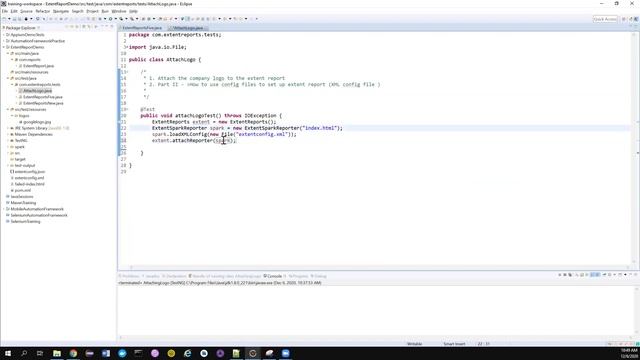Open the Run button dropdown arrow
Viewport: 640px width, 360px height.
[x=116, y=19]
